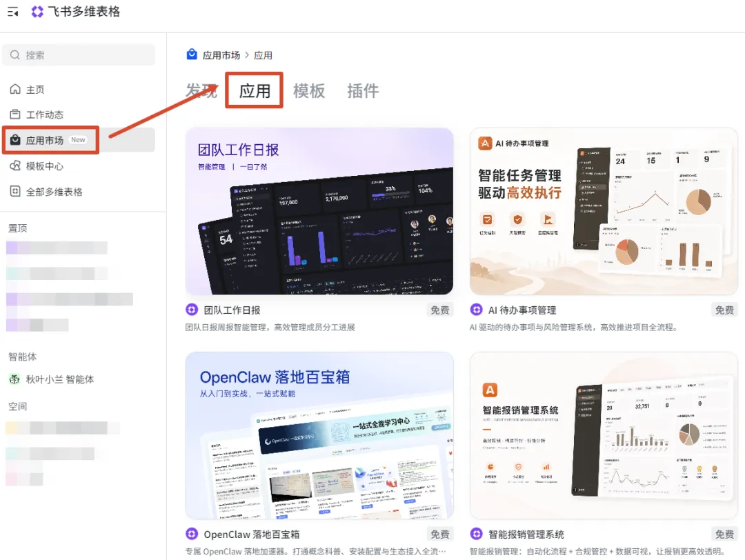Screen dimensions: 745x560
Task: Click the 空间 section header
Action: [x=17, y=407]
